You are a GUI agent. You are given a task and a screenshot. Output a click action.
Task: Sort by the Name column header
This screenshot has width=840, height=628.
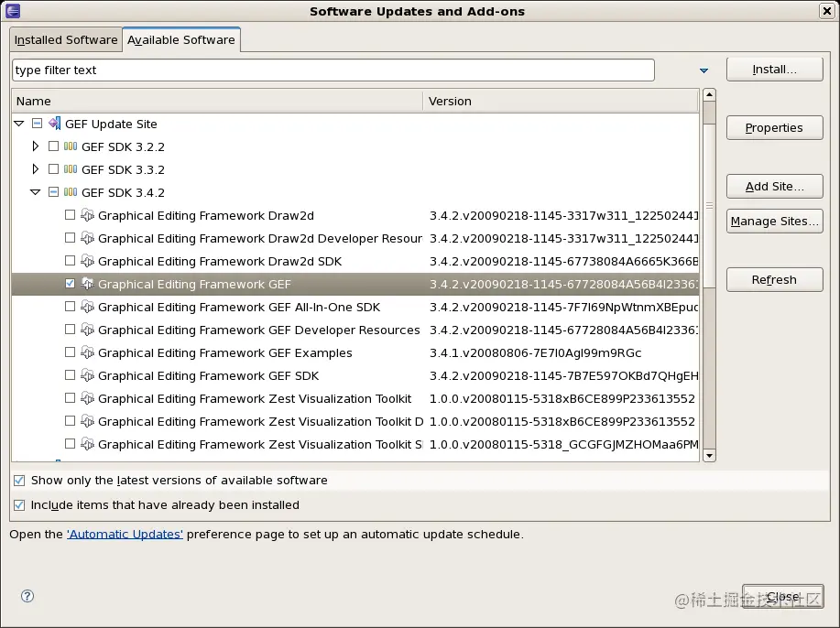[x=217, y=102]
